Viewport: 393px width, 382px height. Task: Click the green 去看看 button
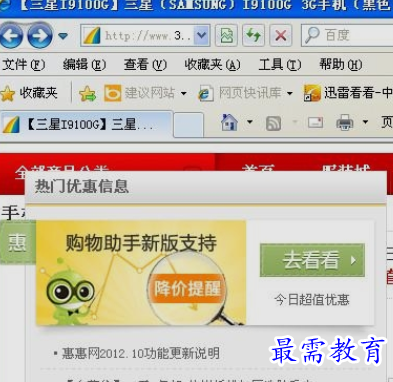click(x=312, y=260)
